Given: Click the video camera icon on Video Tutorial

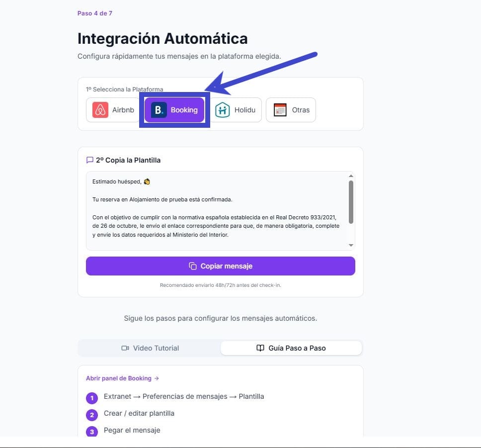Looking at the screenshot, I should click(125, 348).
